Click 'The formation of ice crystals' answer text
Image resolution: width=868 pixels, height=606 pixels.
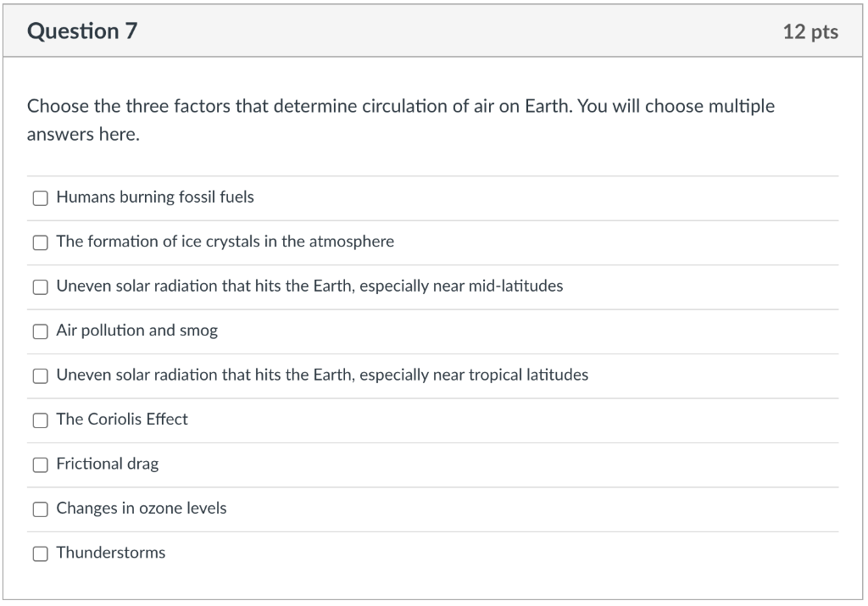[x=225, y=242]
